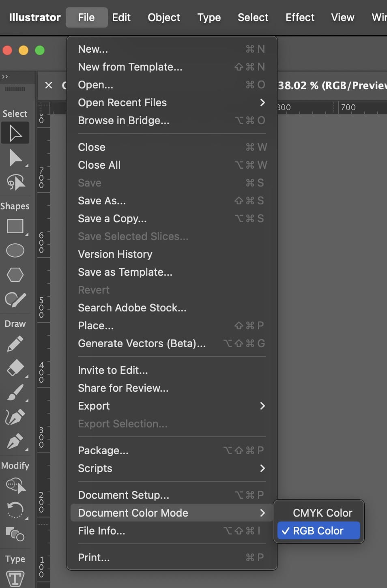387x588 pixels.
Task: Click the green macOS zoom button
Action: point(40,50)
